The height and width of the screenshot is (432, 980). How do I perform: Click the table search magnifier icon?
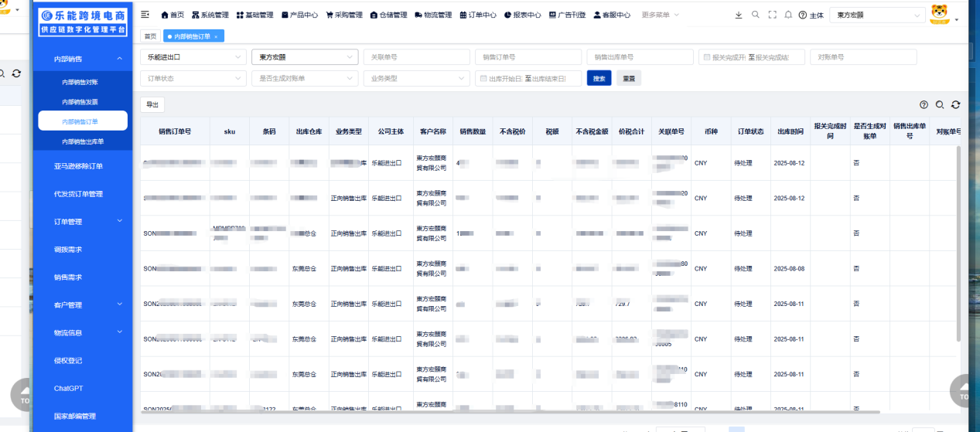(x=940, y=105)
